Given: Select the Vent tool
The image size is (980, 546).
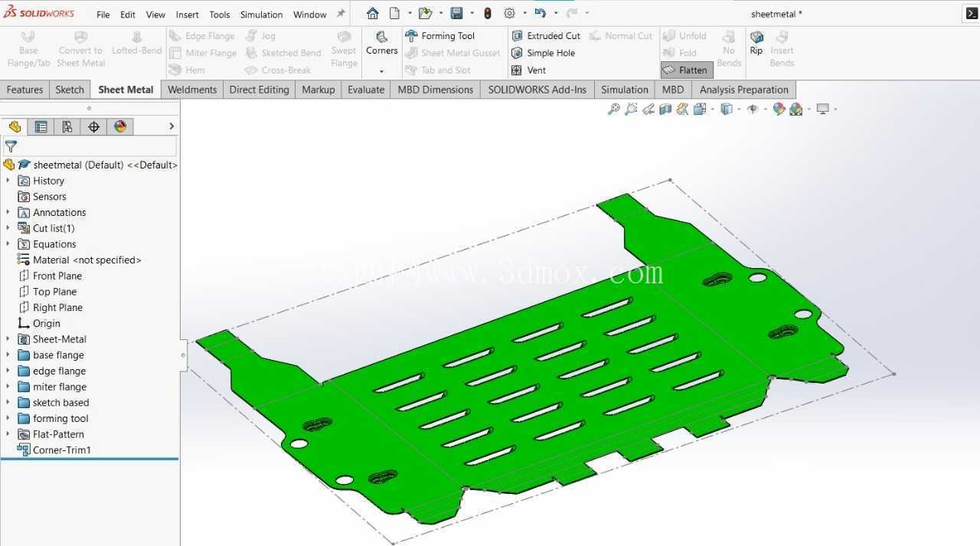Looking at the screenshot, I should pos(528,70).
